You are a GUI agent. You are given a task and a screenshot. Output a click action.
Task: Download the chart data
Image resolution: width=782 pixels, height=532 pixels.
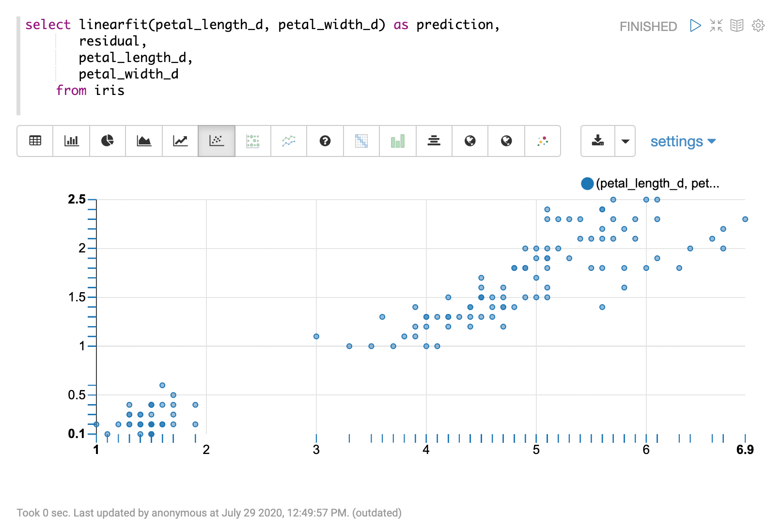[x=598, y=141]
